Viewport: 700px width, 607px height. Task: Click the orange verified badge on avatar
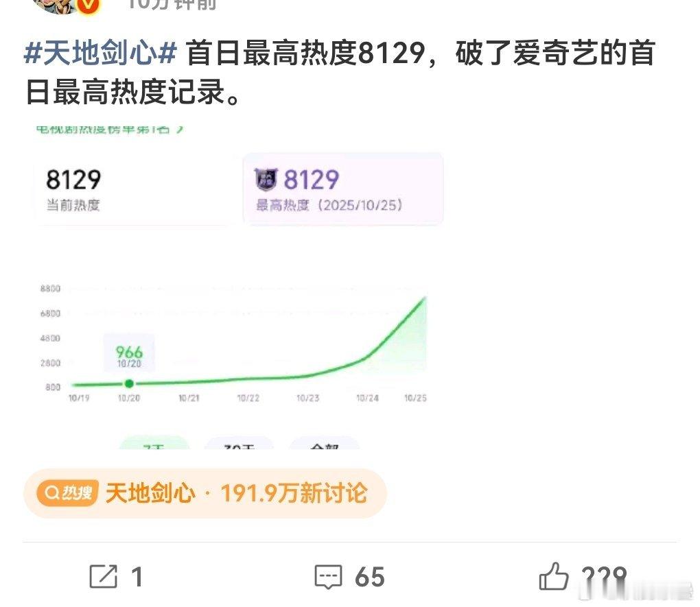pos(88,5)
